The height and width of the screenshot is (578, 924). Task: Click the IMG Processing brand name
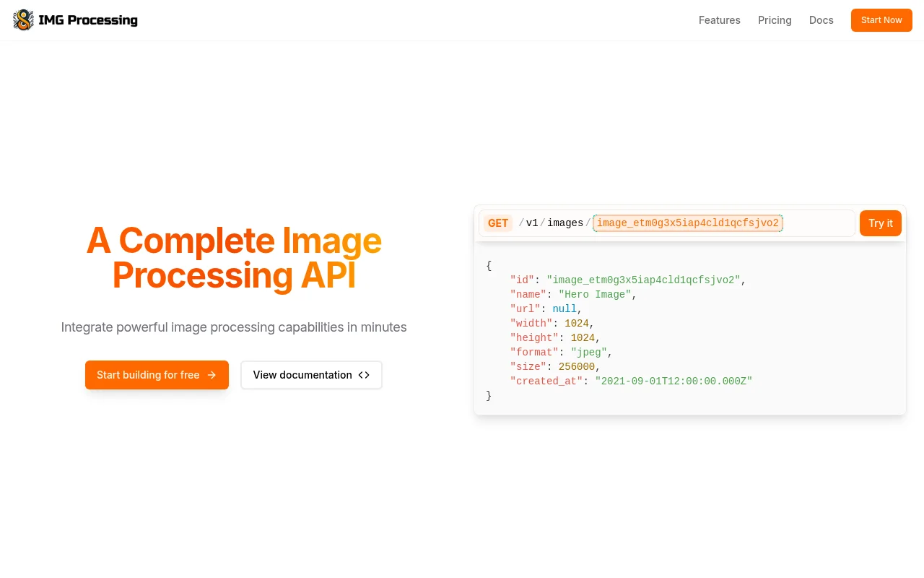88,20
